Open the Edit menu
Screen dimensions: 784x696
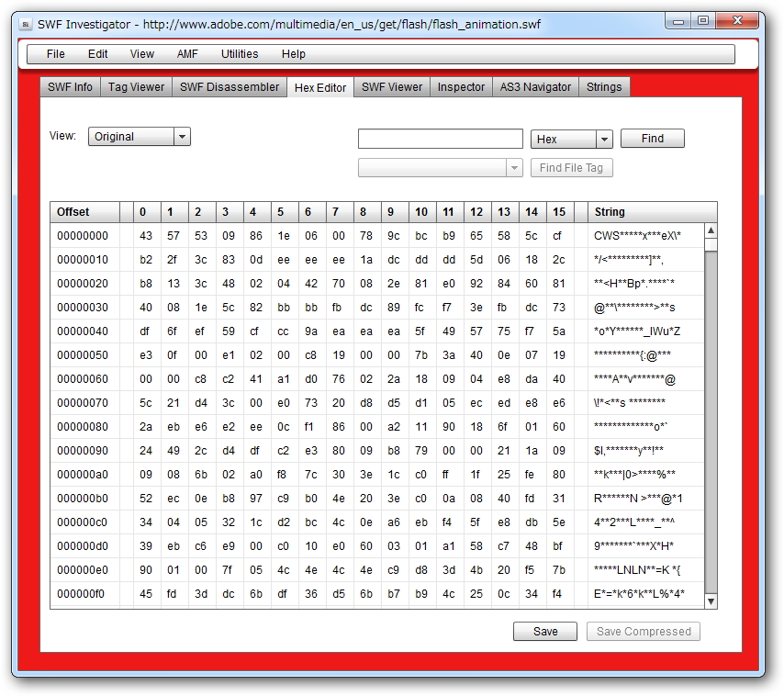coord(97,54)
